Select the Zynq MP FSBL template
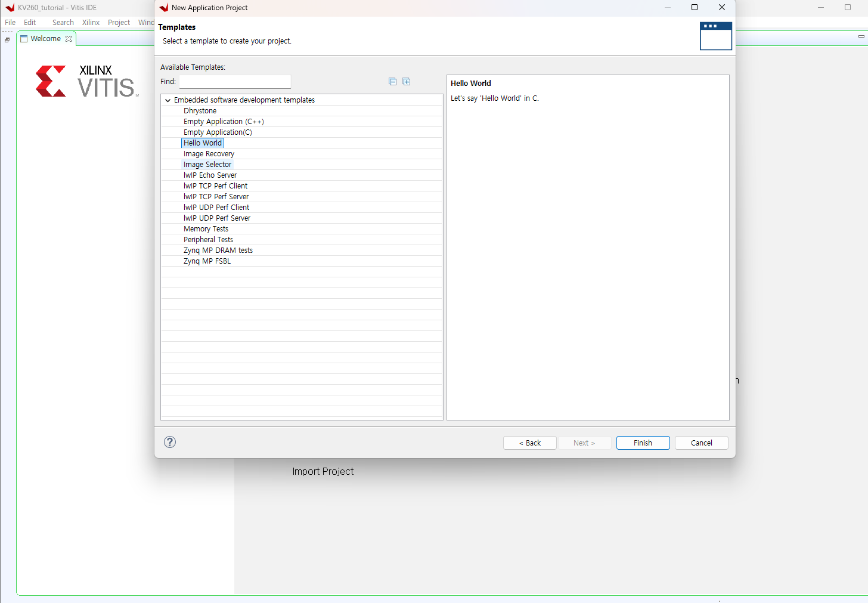This screenshot has height=603, width=868. click(x=207, y=261)
